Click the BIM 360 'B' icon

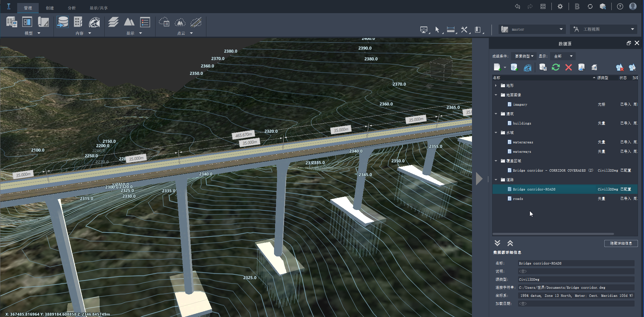point(577,6)
